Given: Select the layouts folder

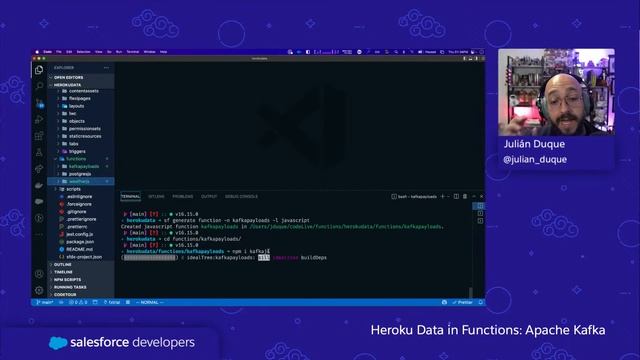Looking at the screenshot, I should coord(81,106).
